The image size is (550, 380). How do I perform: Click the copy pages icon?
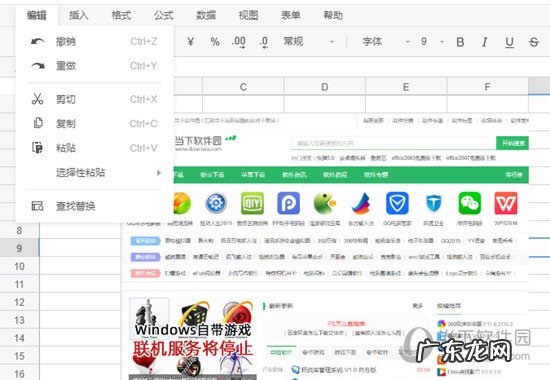point(38,123)
